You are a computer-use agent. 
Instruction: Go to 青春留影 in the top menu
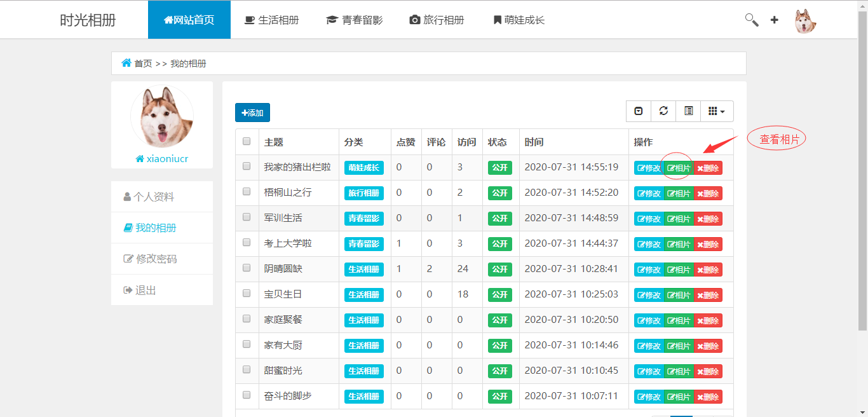354,20
